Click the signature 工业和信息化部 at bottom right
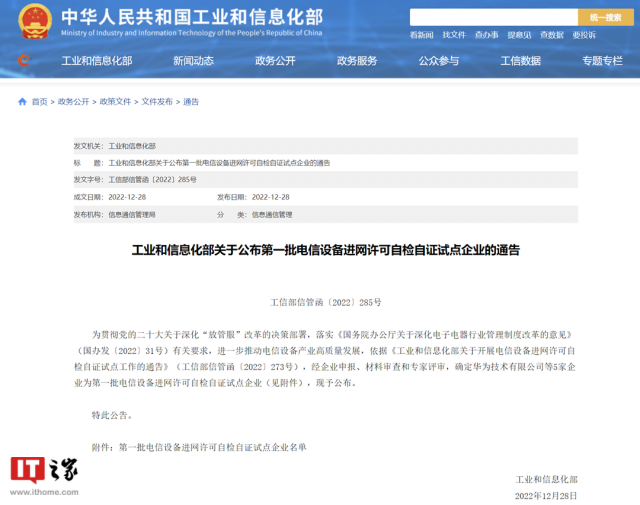The image size is (640, 505). pyautogui.click(x=547, y=480)
